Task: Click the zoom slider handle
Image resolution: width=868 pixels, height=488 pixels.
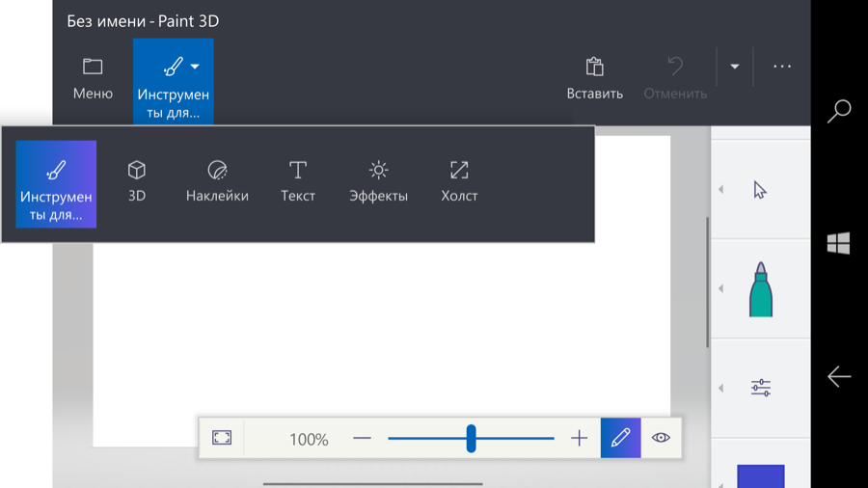Action: coord(471,438)
